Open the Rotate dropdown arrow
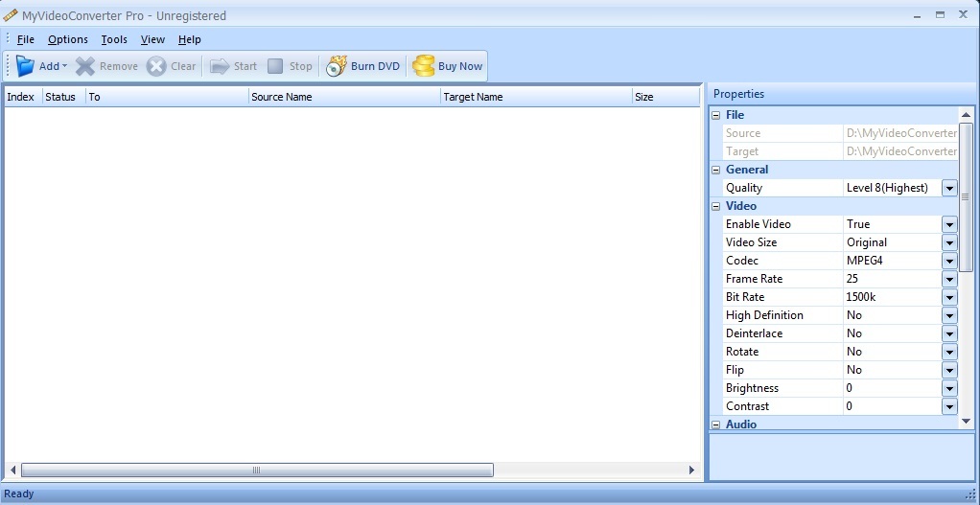The width and height of the screenshot is (980, 505). pos(949,352)
